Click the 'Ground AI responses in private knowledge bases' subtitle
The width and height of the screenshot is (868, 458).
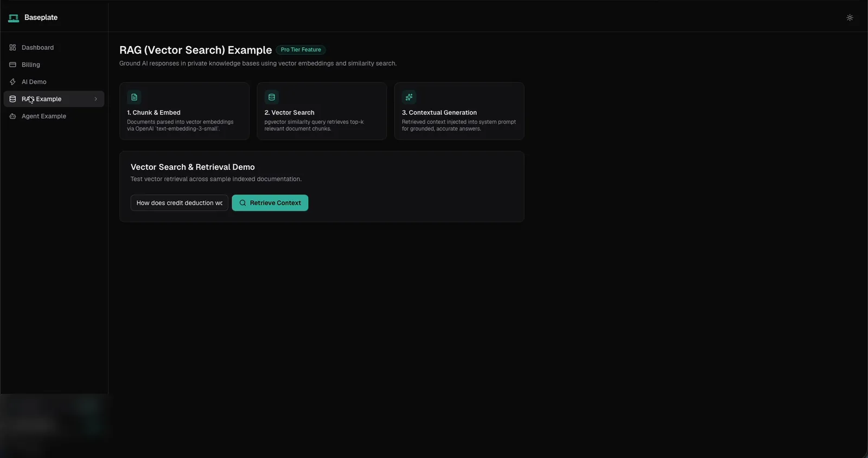pyautogui.click(x=258, y=64)
